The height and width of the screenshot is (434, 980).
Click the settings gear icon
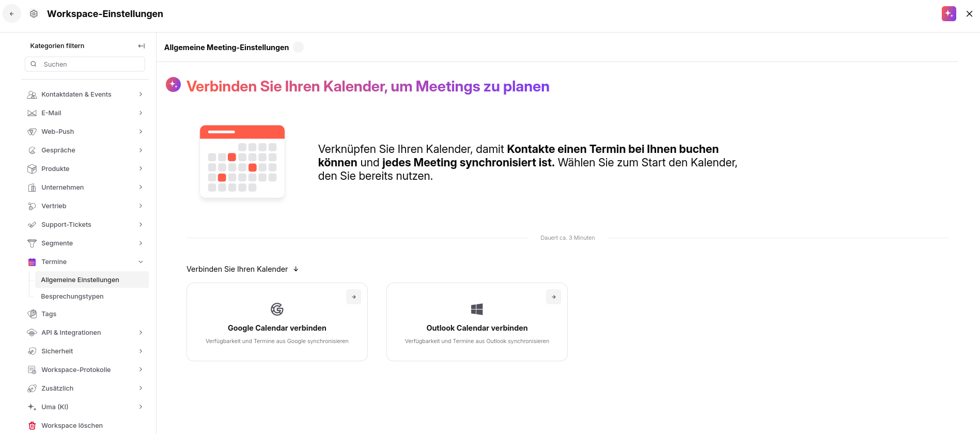point(34,14)
